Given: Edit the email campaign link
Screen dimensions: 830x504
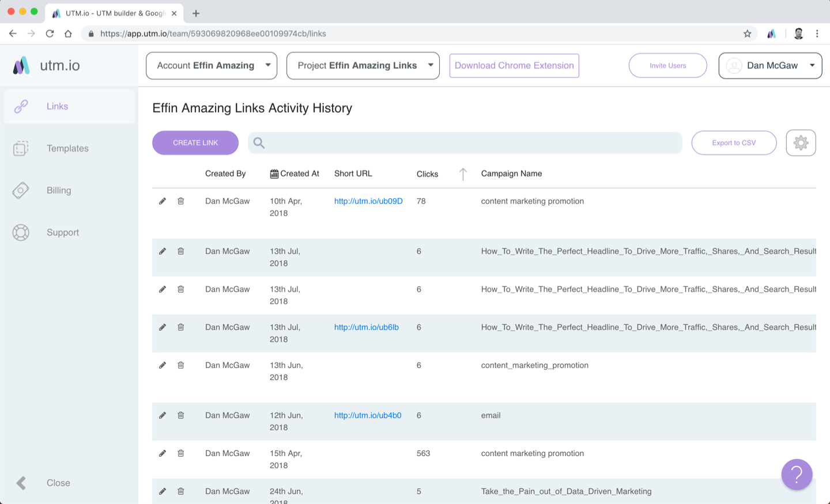Looking at the screenshot, I should coord(163,415).
